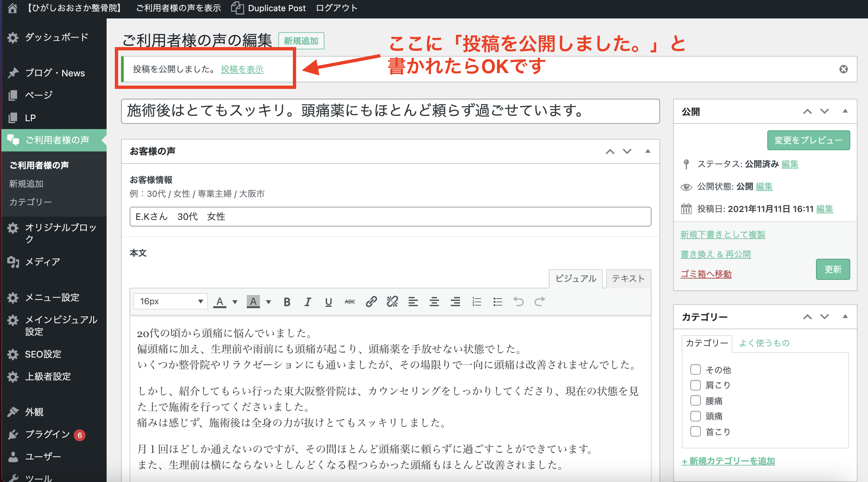Image resolution: width=868 pixels, height=482 pixels.
Task: Check the 腰痛 category checkbox
Action: [695, 400]
